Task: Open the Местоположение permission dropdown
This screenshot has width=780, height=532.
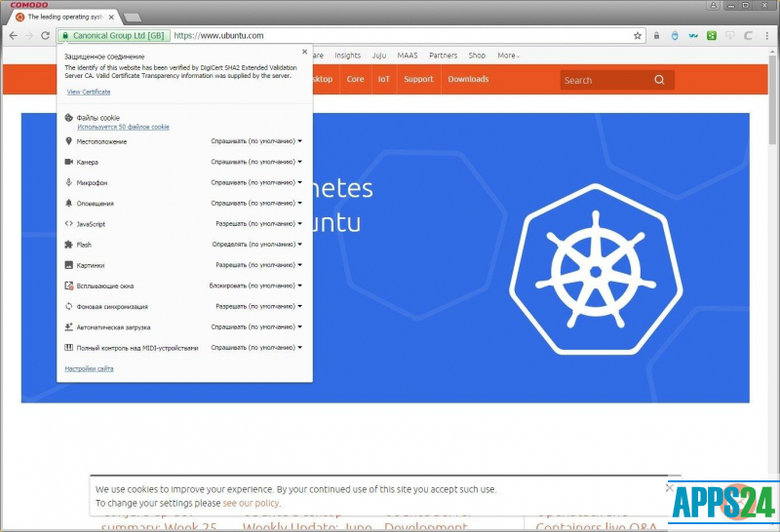Action: point(256,141)
